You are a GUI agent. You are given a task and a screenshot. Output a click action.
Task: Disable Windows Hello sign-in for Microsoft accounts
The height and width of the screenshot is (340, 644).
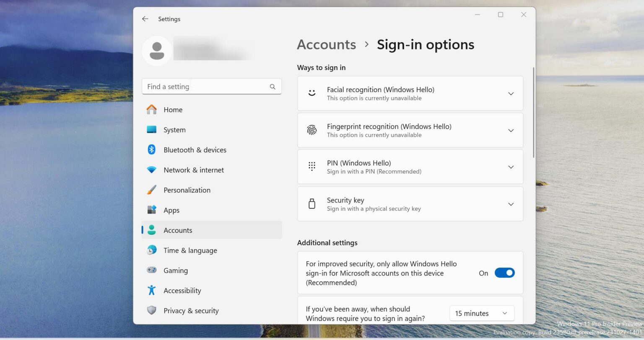click(x=505, y=273)
